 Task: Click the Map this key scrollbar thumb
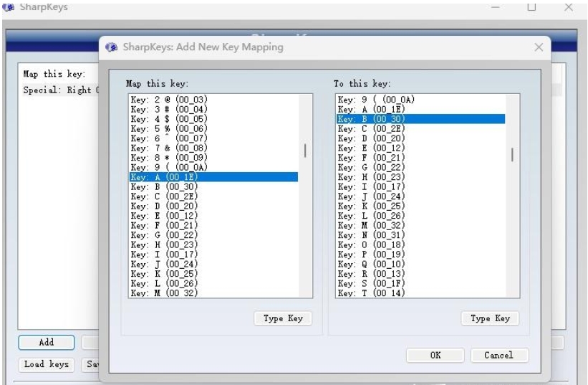point(305,151)
